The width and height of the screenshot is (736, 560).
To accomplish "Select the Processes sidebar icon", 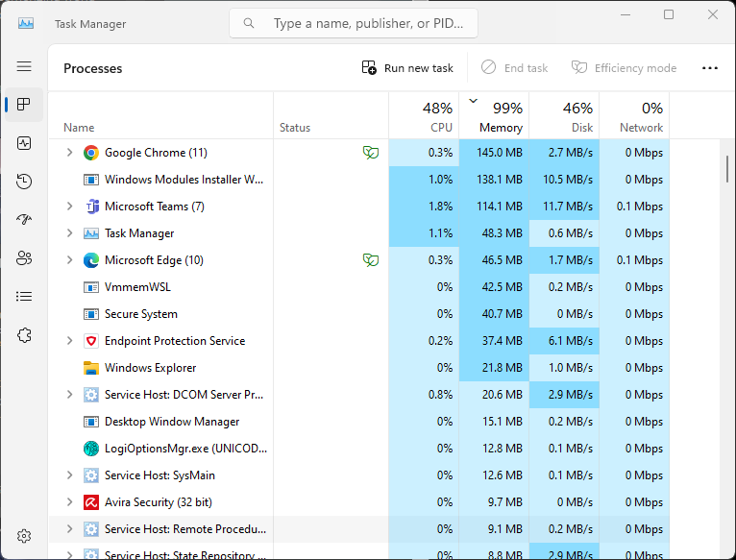I will point(24,104).
